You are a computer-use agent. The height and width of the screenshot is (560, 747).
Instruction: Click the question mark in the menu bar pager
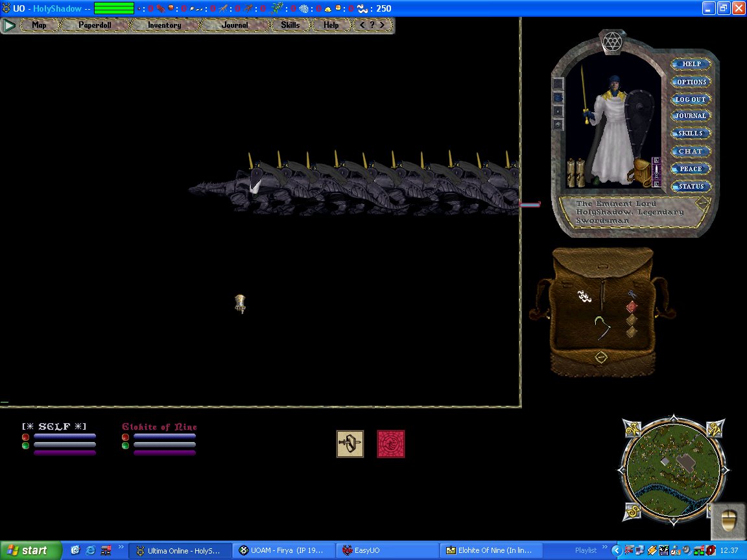pyautogui.click(x=372, y=25)
